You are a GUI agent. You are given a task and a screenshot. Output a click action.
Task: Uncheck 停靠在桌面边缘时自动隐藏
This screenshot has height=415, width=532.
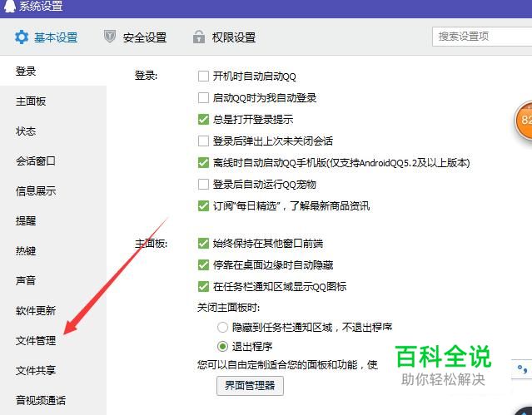[203, 264]
